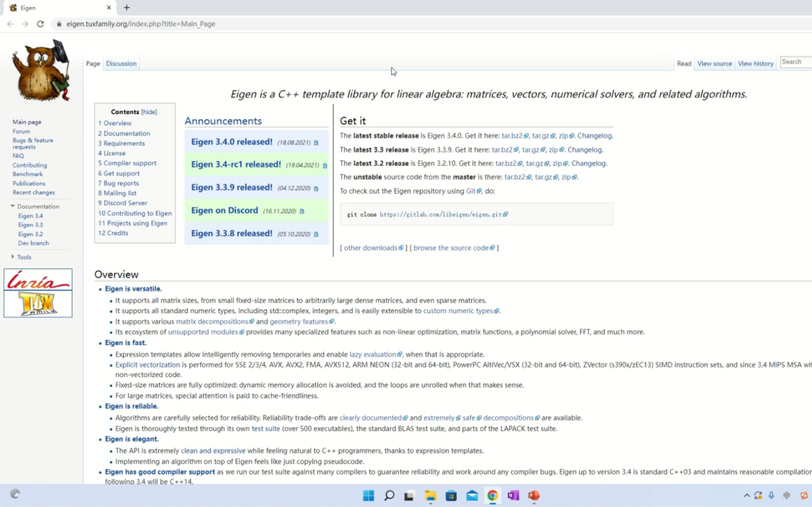812x507 pixels.
Task: Open the document icon next to Eigen 3.3.8 released
Action: click(316, 234)
